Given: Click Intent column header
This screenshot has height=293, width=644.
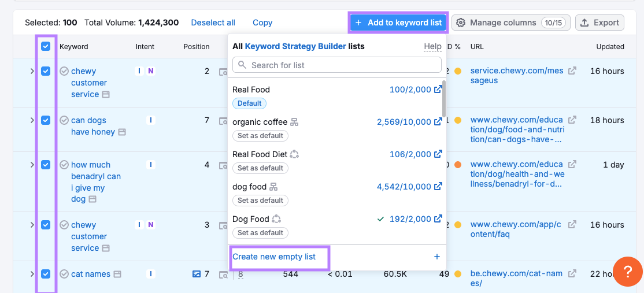Looking at the screenshot, I should pyautogui.click(x=145, y=46).
